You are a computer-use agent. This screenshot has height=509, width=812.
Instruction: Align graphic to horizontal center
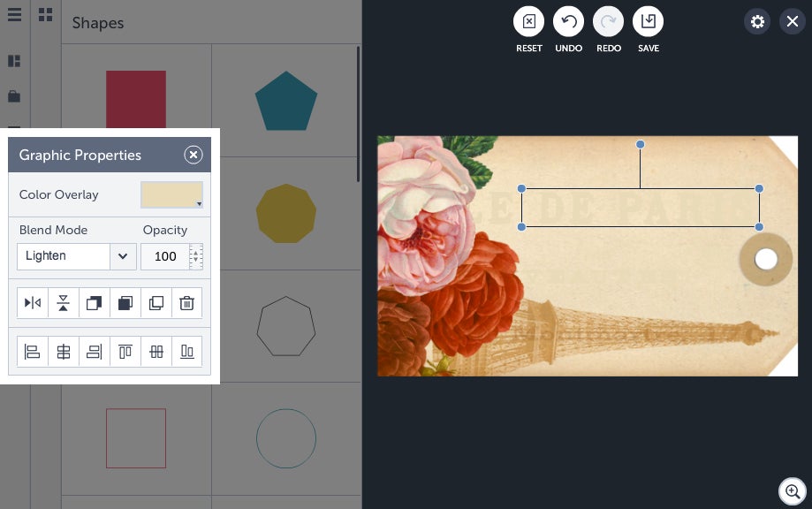[64, 352]
